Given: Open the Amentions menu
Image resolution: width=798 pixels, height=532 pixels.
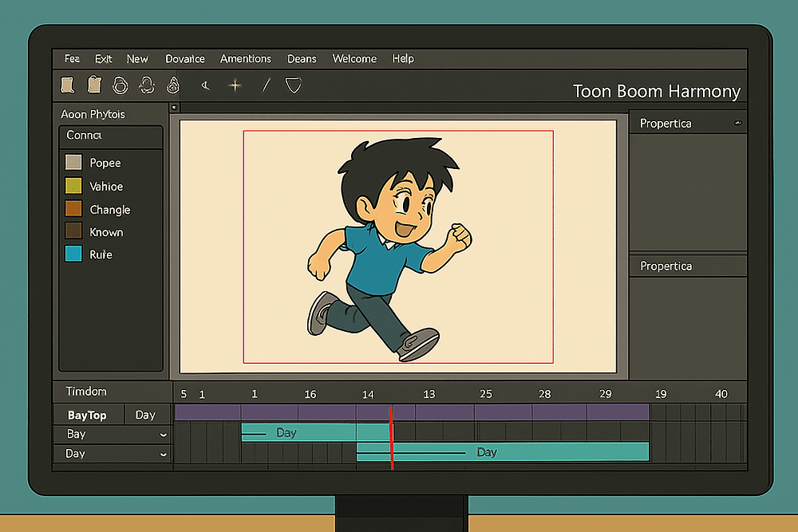Looking at the screenshot, I should [x=245, y=58].
